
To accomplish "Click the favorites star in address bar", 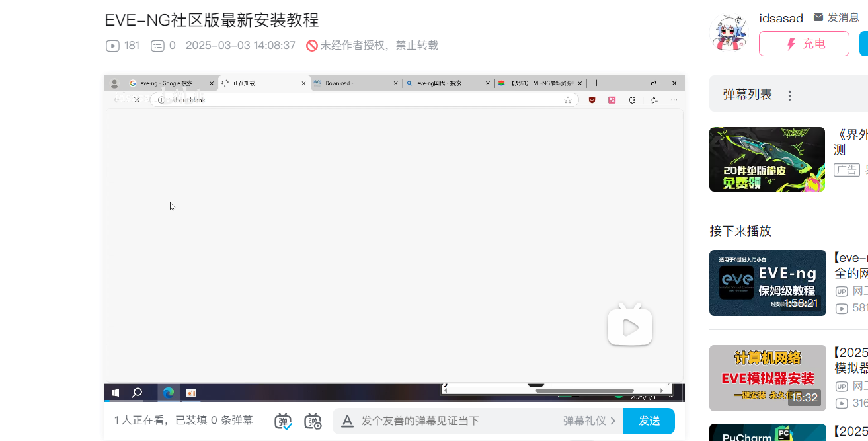I will (x=568, y=100).
